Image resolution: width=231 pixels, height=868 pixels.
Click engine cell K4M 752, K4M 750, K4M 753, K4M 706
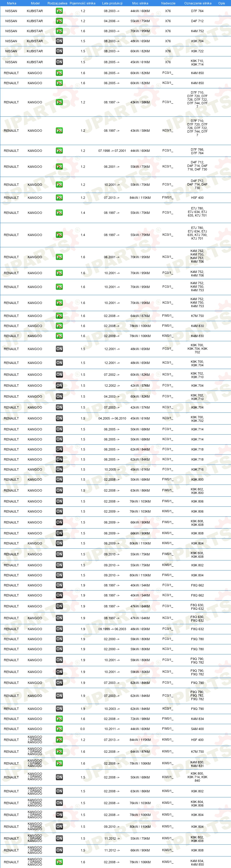197,256
